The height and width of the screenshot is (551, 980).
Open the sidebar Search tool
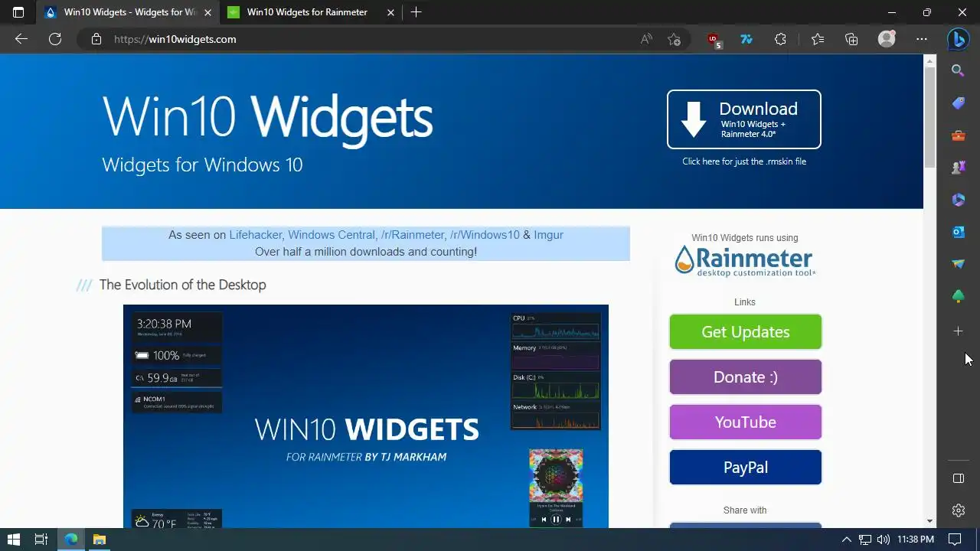(958, 70)
